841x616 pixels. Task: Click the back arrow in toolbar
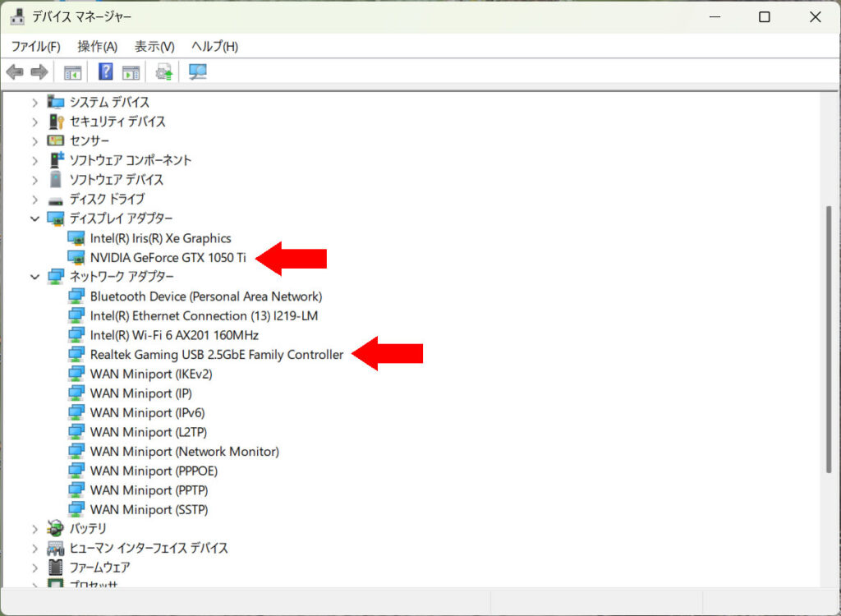coord(15,72)
